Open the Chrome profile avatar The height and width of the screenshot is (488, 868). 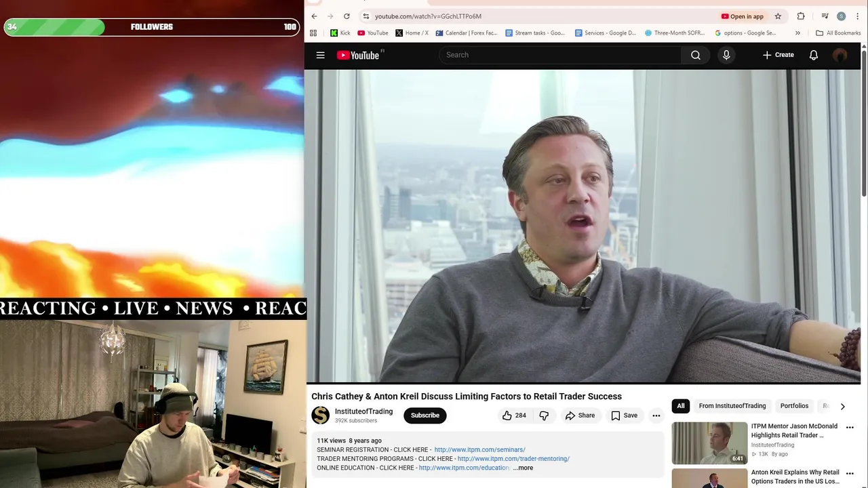pyautogui.click(x=841, y=16)
